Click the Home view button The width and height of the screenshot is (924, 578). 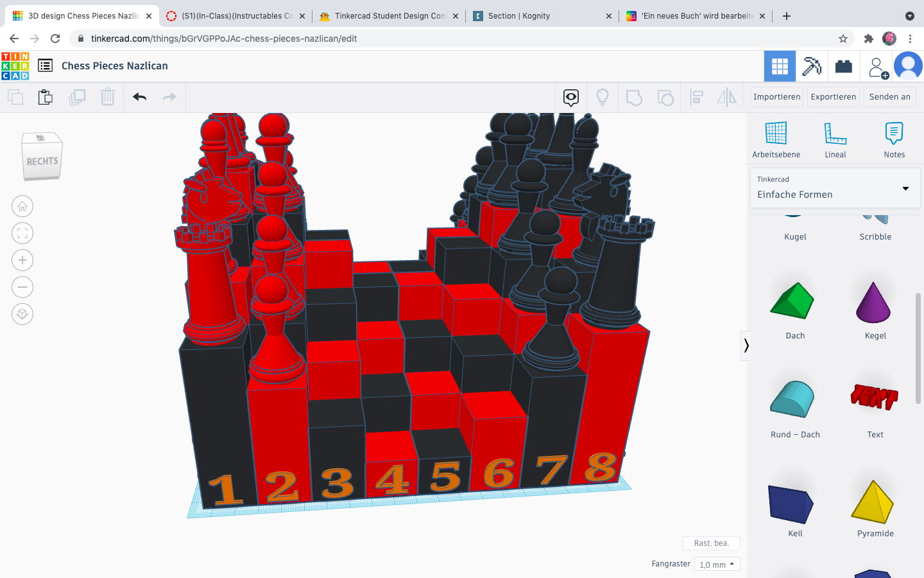coord(22,206)
